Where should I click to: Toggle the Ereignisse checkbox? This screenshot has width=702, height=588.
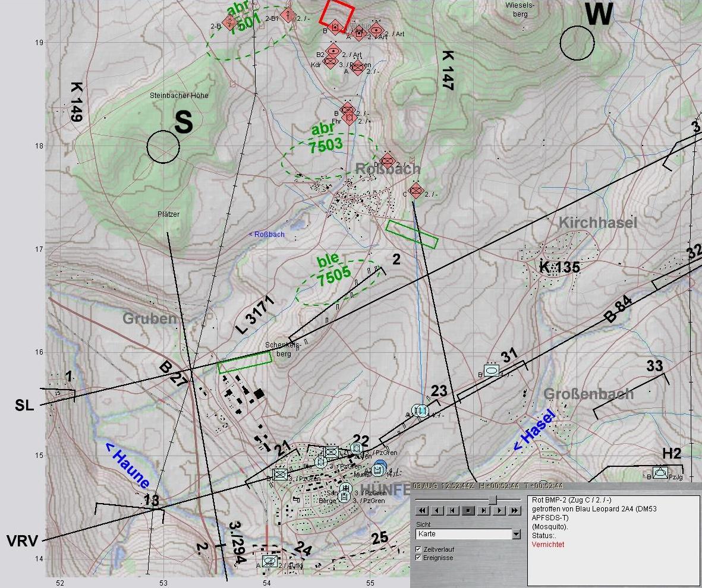419,558
